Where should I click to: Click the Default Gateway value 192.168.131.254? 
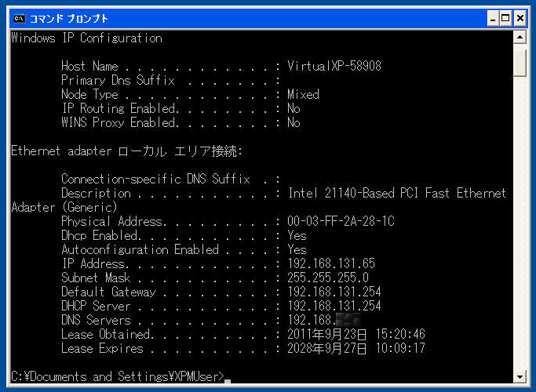[x=334, y=292]
